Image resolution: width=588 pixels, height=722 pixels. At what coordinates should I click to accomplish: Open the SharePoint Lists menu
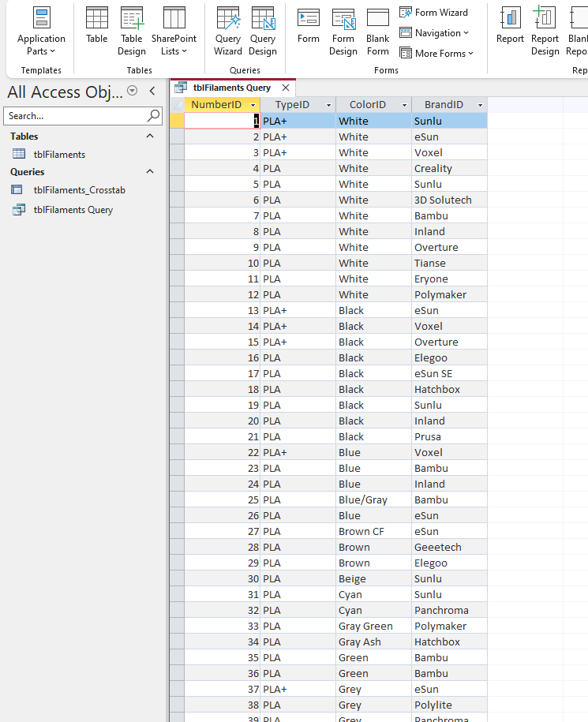coord(174,32)
